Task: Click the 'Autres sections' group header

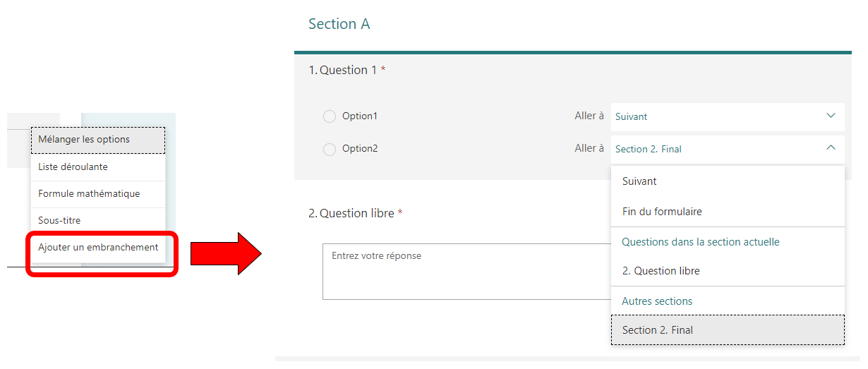Action: pyautogui.click(x=657, y=301)
